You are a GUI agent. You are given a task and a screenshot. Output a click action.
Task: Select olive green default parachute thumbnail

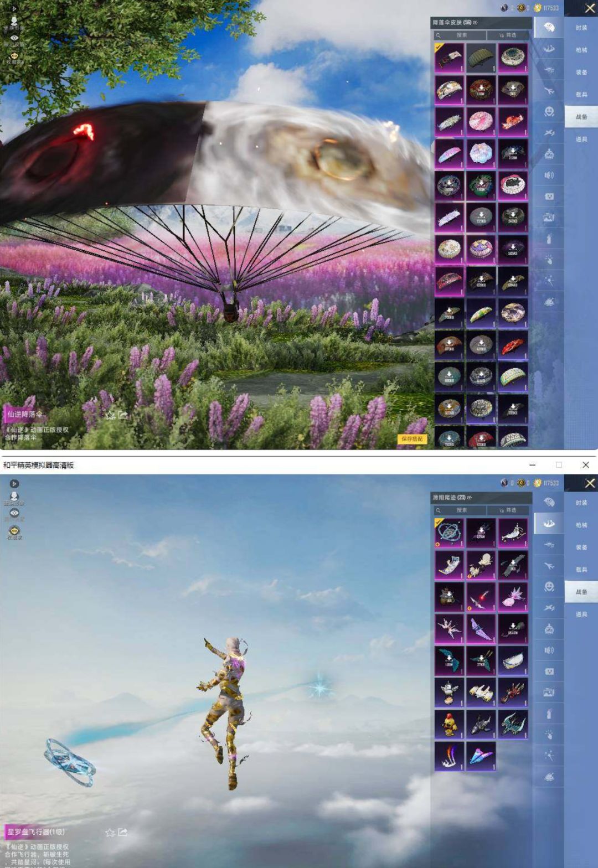pos(481,58)
